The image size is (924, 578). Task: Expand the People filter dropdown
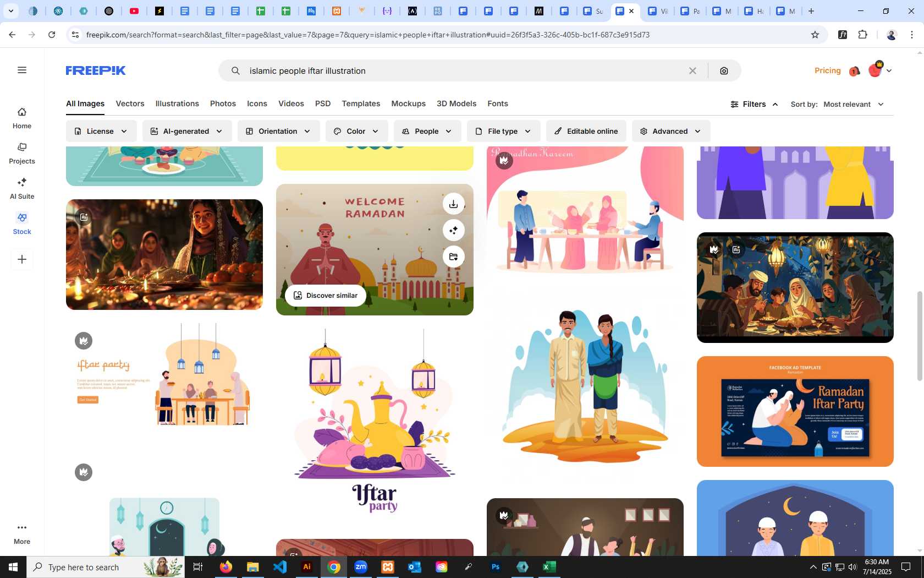pos(427,131)
